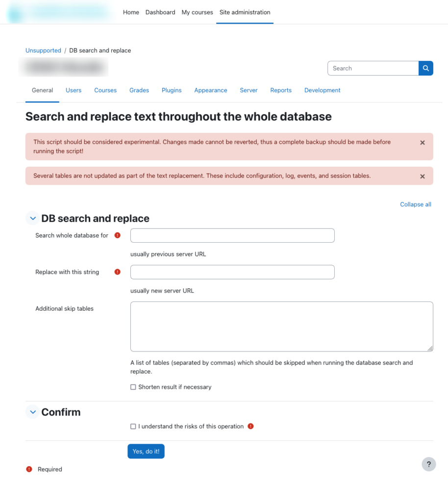
Task: Go to Dashboard in top navigation
Action: point(160,12)
